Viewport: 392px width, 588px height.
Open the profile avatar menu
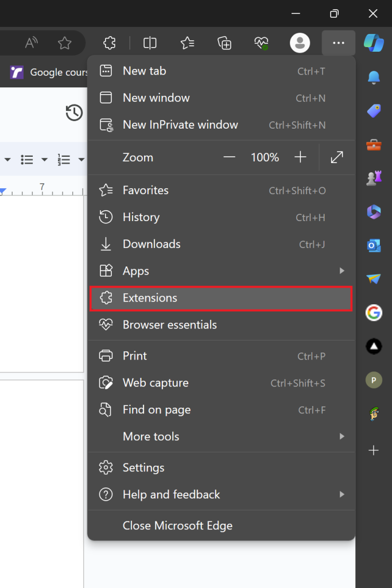click(x=300, y=43)
